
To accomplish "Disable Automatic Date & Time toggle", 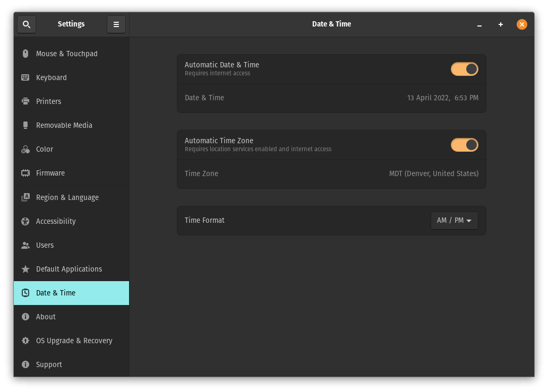I will click(x=465, y=69).
